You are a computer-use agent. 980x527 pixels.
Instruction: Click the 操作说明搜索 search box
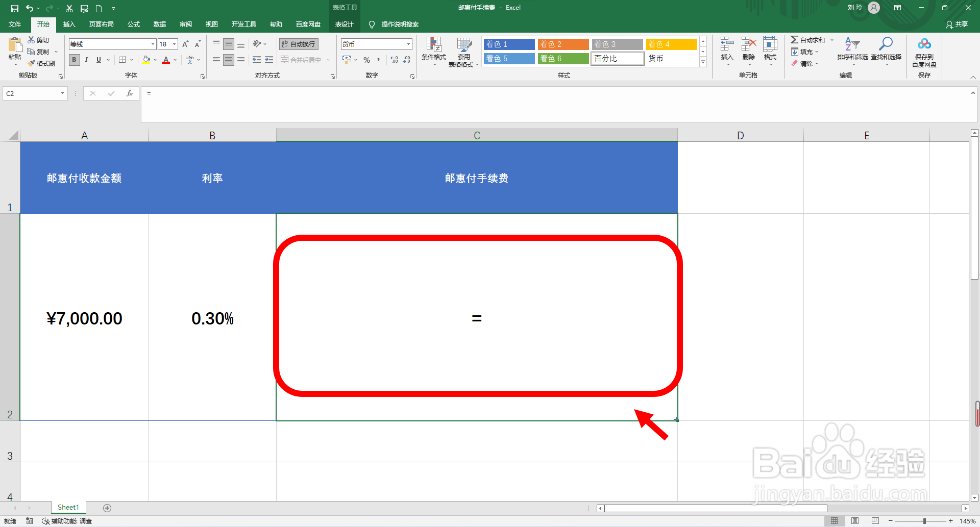point(400,24)
